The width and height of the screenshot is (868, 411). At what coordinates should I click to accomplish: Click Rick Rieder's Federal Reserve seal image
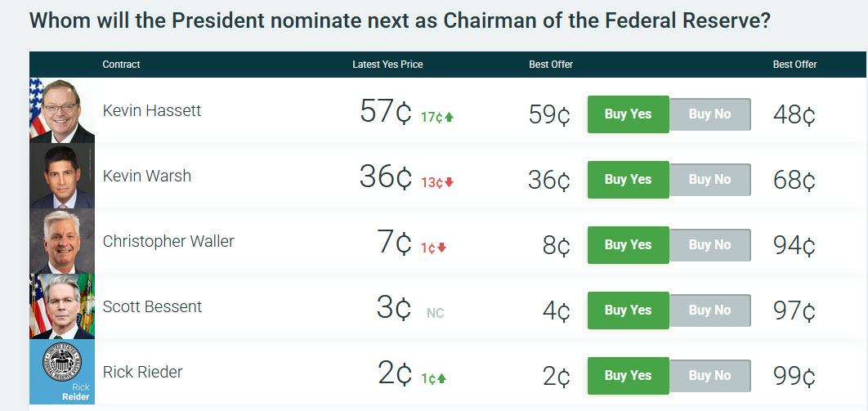pos(62,373)
